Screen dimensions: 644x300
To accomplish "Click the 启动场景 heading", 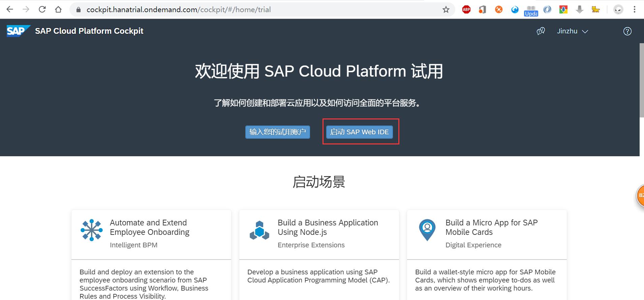I will tap(319, 182).
